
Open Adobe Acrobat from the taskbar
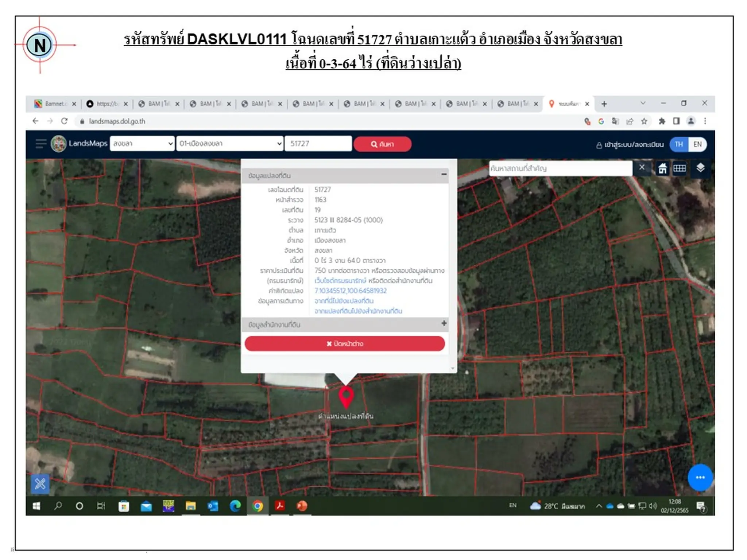pyautogui.click(x=280, y=506)
